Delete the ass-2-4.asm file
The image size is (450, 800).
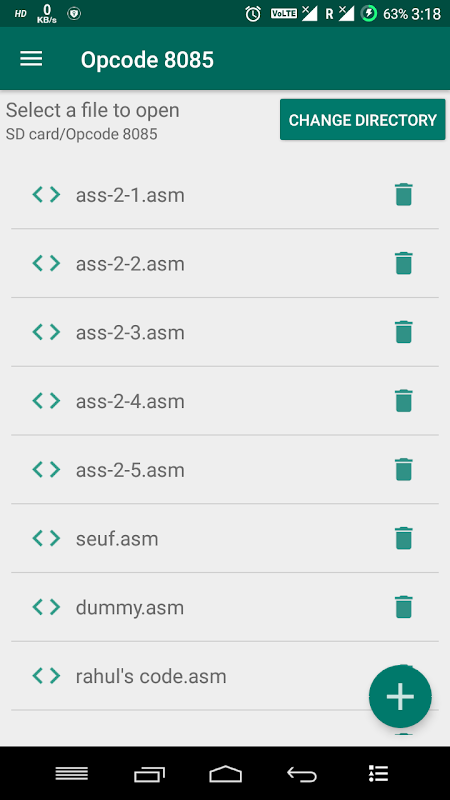coord(403,401)
